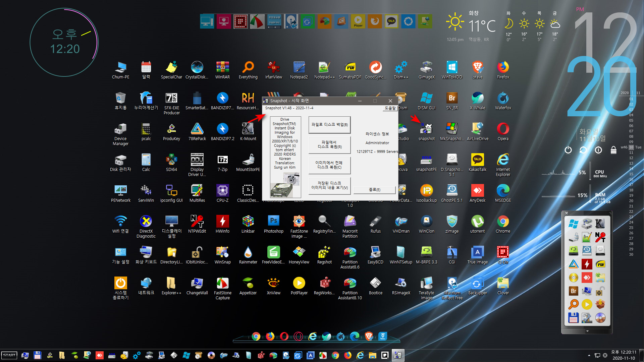Open the WinToHDD desktop icon
This screenshot has height=362, width=644.
[x=452, y=70]
